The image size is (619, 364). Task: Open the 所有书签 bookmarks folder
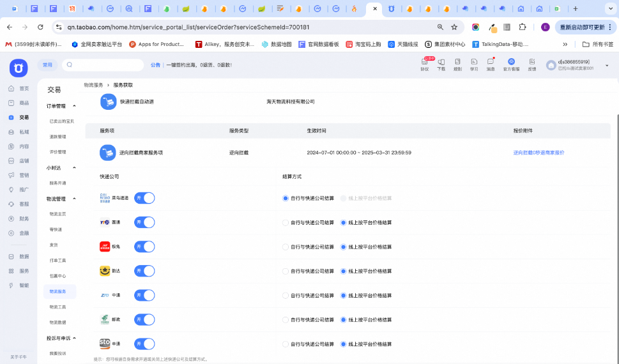click(598, 44)
